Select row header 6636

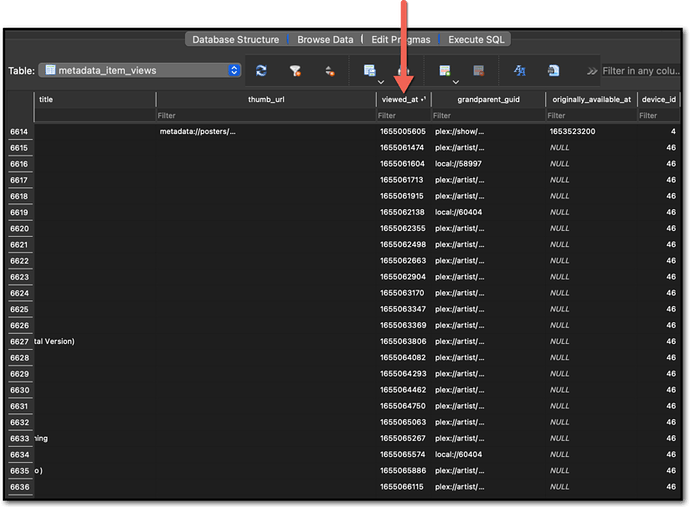point(19,487)
